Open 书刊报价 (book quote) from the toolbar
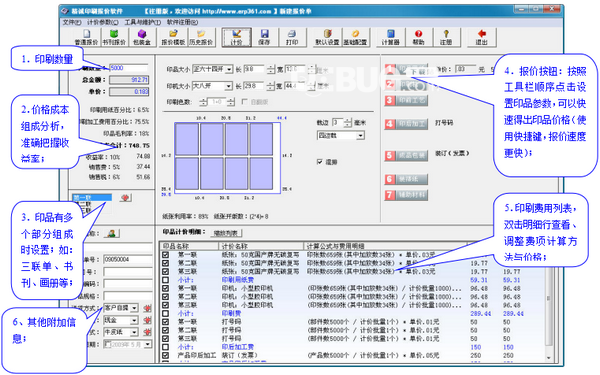The height and width of the screenshot is (375, 600). 114,38
